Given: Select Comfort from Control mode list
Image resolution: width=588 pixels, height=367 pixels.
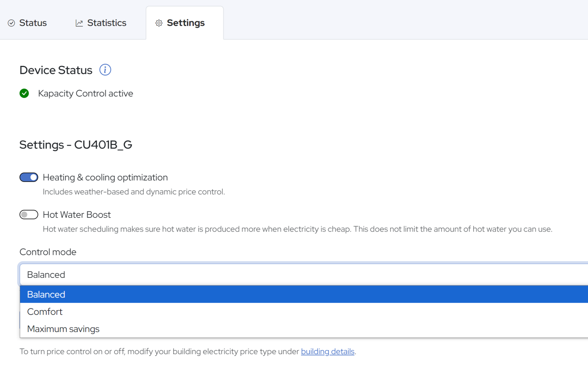Looking at the screenshot, I should pyautogui.click(x=45, y=312).
